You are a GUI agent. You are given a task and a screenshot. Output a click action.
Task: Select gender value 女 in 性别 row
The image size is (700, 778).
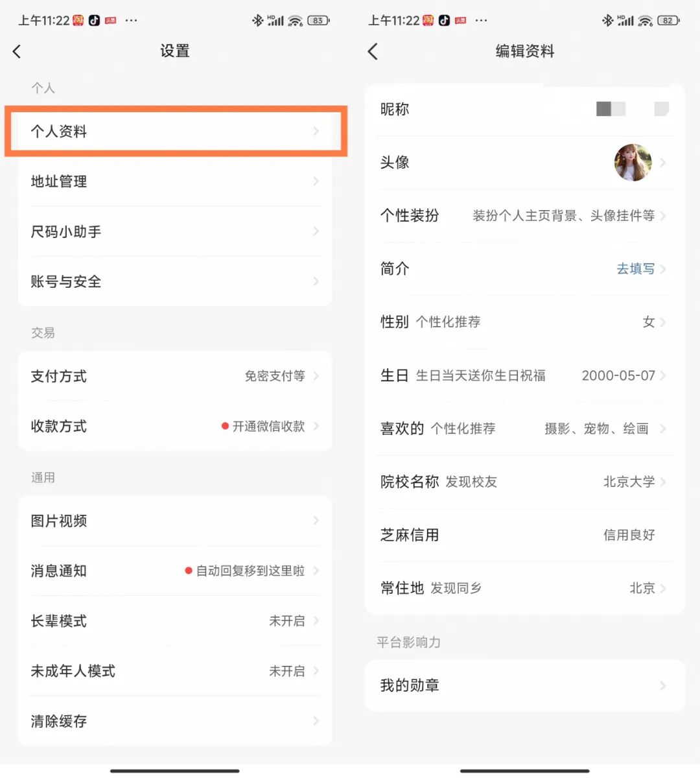pos(648,322)
